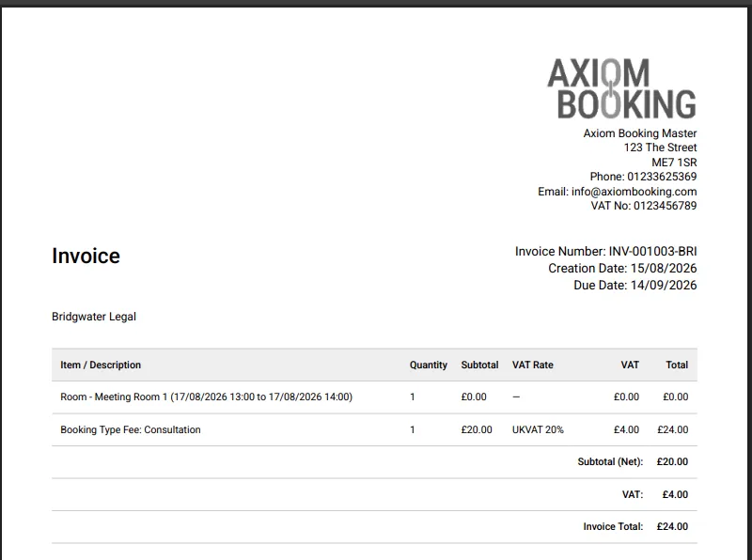Click the 'Invoice' heading
The image size is (752, 560).
[x=86, y=256]
